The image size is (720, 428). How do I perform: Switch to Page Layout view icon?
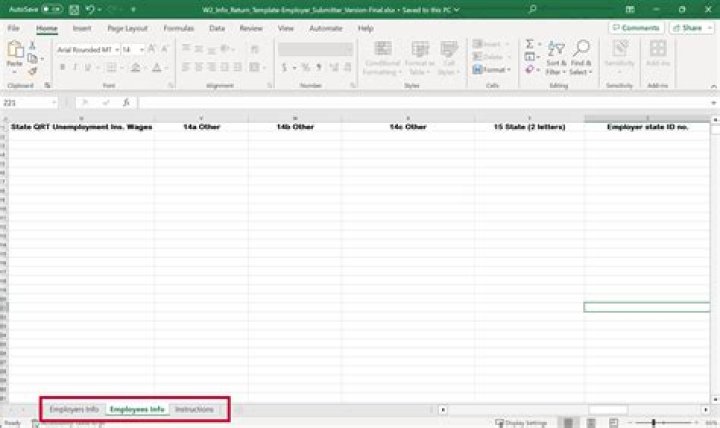(x=591, y=422)
